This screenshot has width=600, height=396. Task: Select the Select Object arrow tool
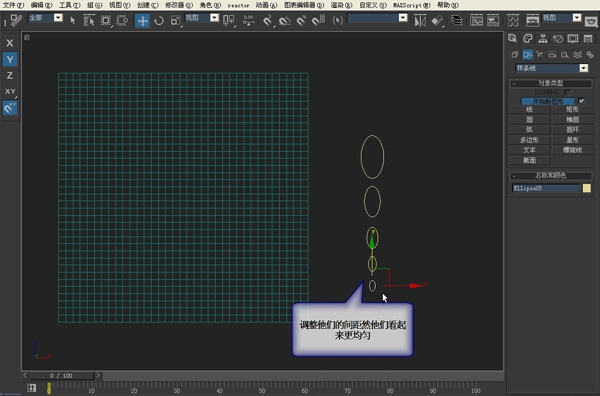click(x=72, y=20)
